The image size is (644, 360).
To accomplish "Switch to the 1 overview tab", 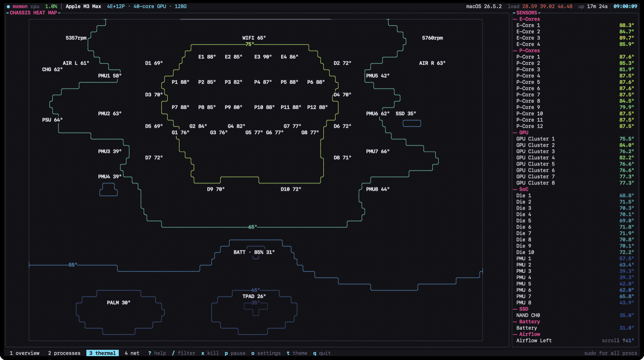I will click(24, 353).
